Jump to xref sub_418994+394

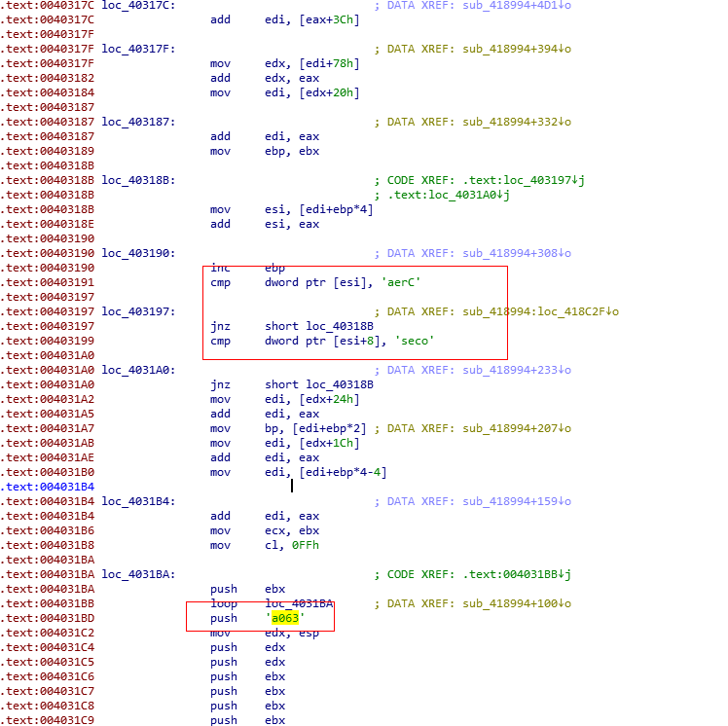516,49
